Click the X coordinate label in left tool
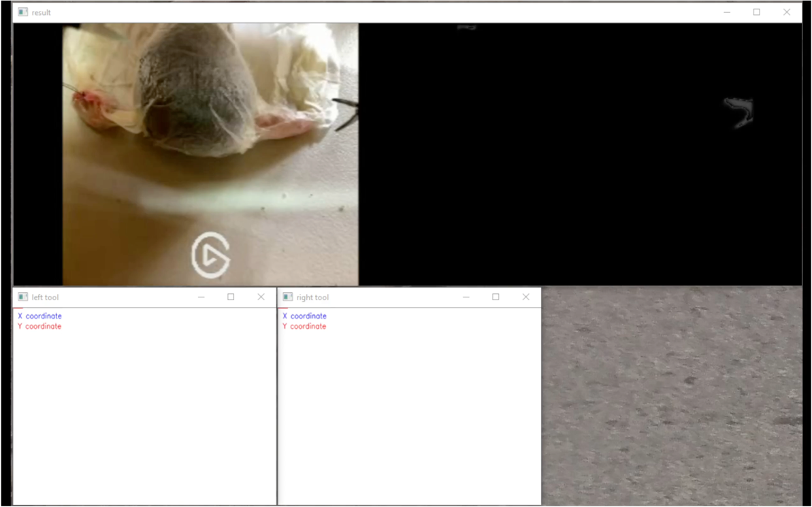 (39, 316)
